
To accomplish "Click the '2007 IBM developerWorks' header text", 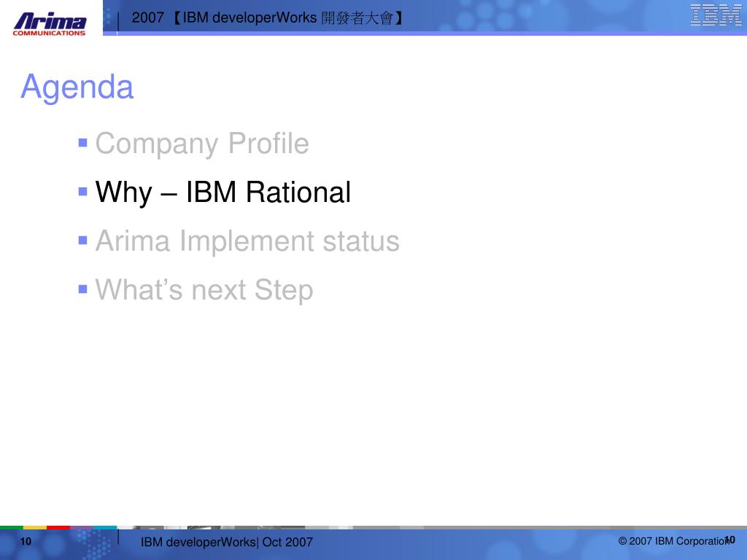I will [268, 18].
